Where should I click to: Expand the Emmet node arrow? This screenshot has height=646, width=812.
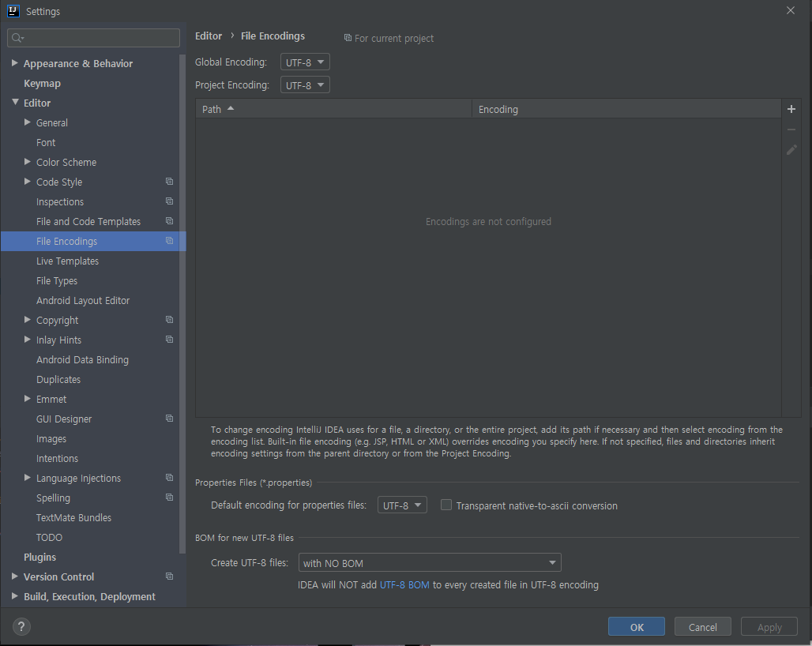[x=28, y=399]
